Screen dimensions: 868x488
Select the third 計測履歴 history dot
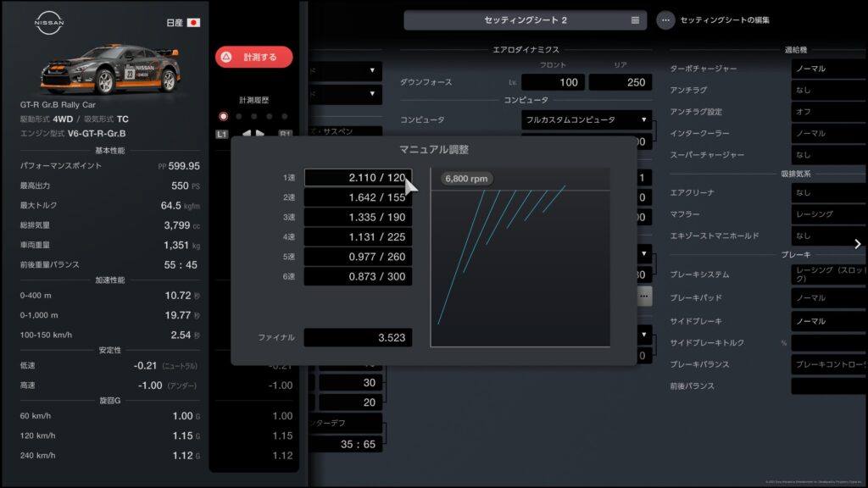[254, 116]
